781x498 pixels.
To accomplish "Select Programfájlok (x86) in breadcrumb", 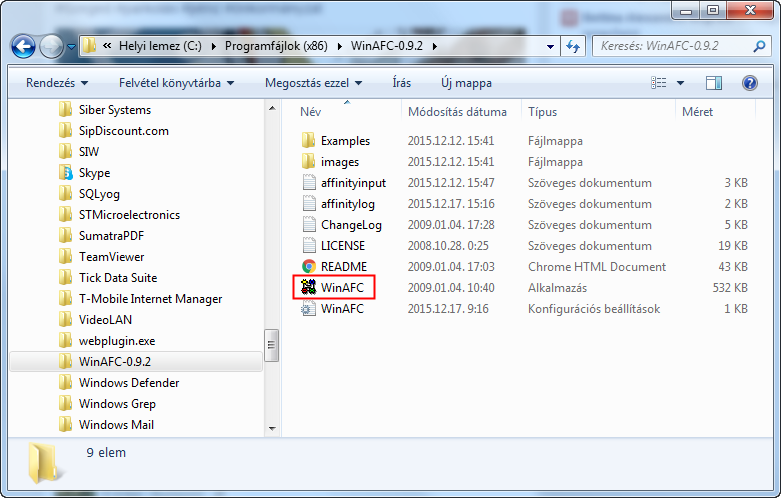I will coord(276,46).
